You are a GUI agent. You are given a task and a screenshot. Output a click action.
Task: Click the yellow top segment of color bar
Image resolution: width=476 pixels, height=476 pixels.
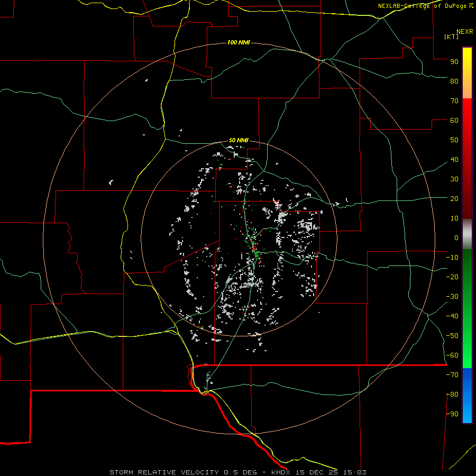(467, 73)
